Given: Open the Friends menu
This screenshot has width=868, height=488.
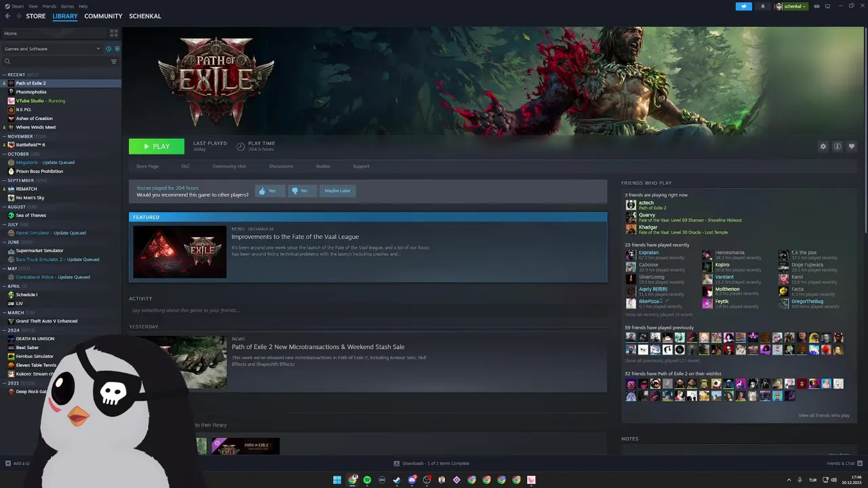Looking at the screenshot, I should coord(50,6).
